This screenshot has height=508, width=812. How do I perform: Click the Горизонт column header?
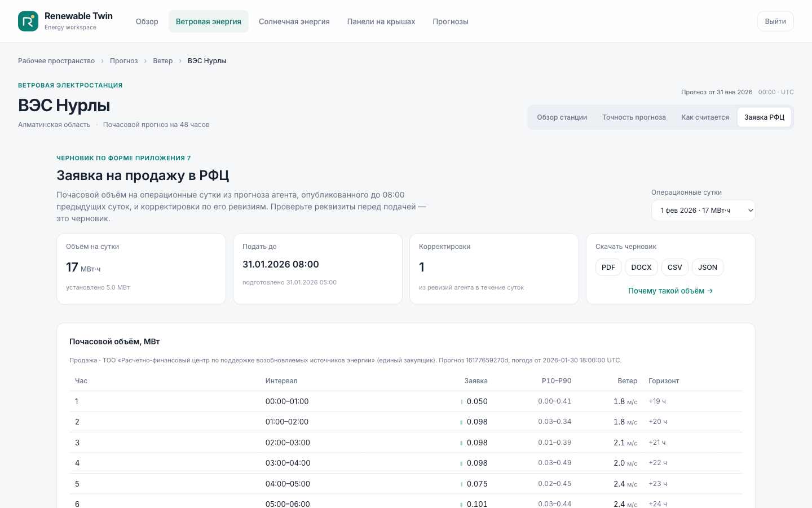coord(664,381)
